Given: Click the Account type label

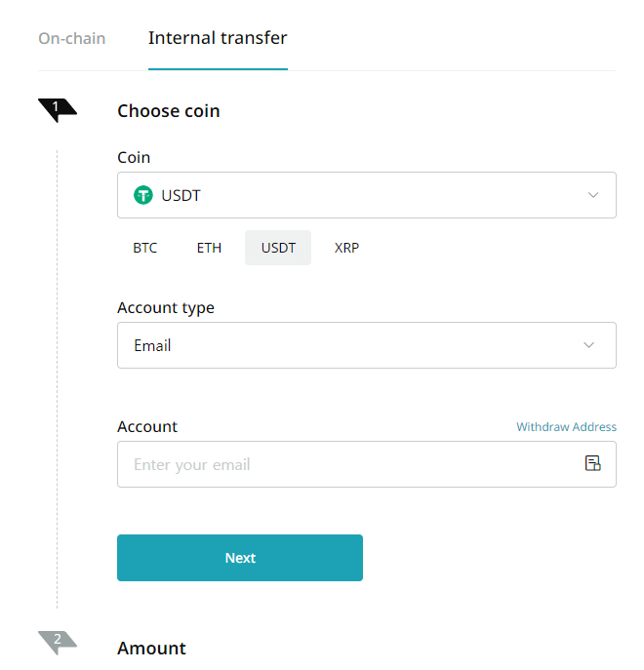Looking at the screenshot, I should (166, 308).
